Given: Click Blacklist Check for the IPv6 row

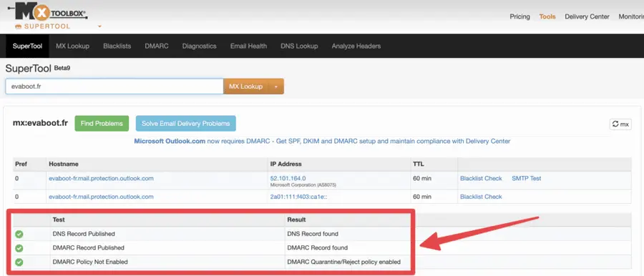Looking at the screenshot, I should click(481, 197).
